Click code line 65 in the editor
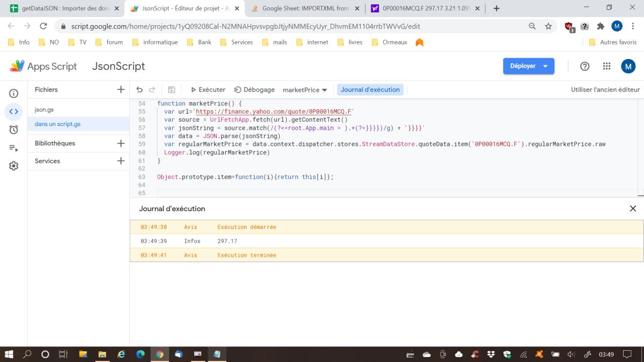 (397, 193)
